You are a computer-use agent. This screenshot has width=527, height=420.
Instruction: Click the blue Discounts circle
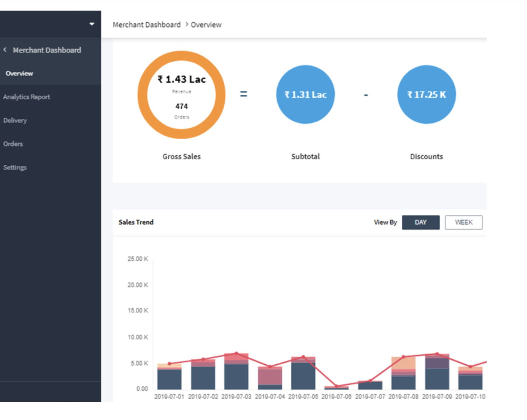coord(426,94)
